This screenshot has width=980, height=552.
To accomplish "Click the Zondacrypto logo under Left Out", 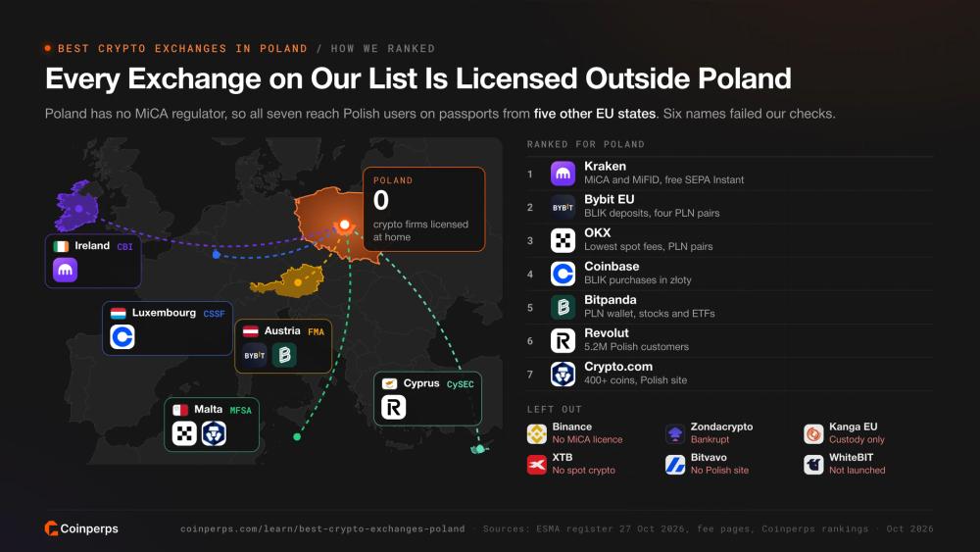I will tap(675, 433).
